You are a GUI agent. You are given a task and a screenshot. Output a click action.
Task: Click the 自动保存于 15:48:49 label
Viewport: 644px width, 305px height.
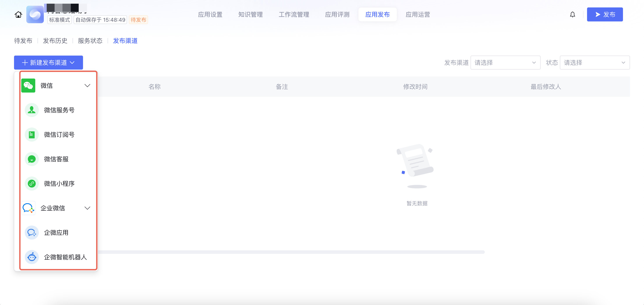click(x=100, y=20)
